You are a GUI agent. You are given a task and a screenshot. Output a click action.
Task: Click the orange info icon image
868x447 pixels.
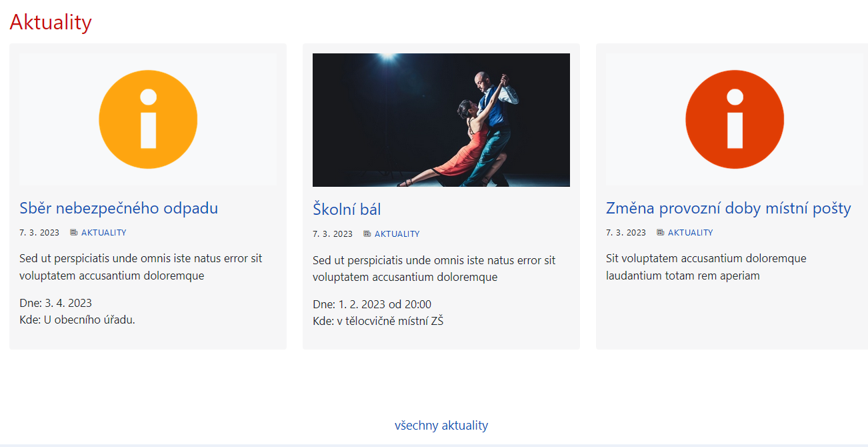point(148,119)
